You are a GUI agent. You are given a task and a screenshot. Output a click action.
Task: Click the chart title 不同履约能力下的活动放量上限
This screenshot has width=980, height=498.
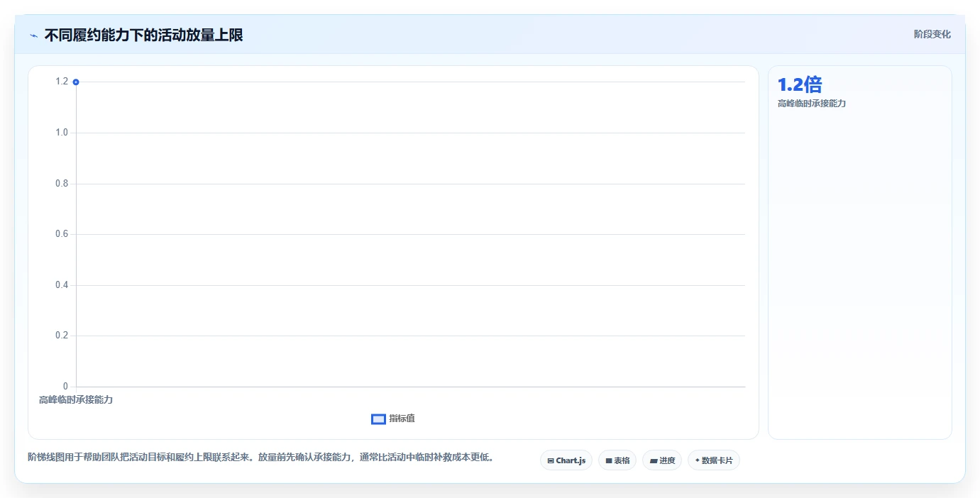click(x=143, y=35)
